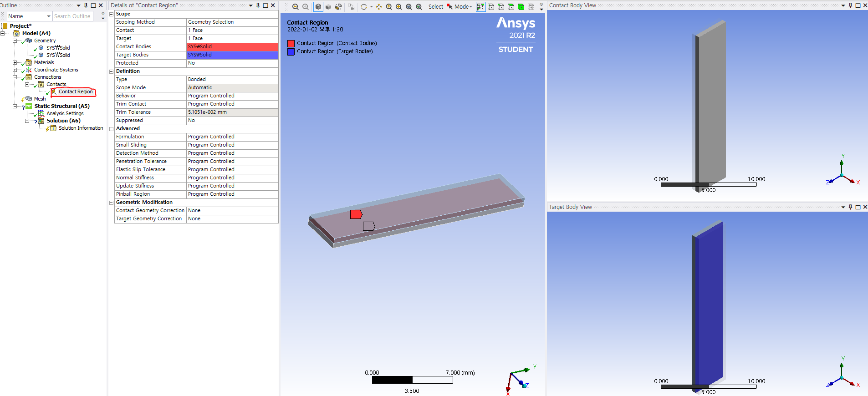Collapse the Contacts tree node
Screen dimensions: 868x396
(27, 84)
